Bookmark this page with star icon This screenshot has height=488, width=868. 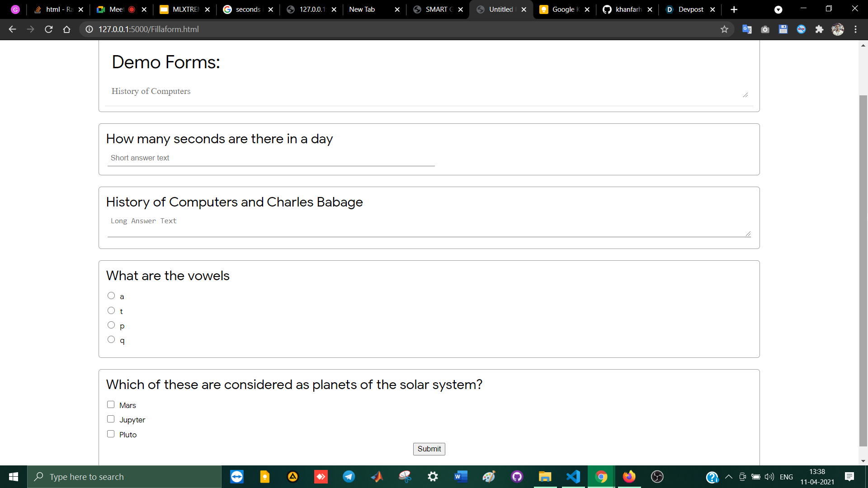pyautogui.click(x=724, y=29)
